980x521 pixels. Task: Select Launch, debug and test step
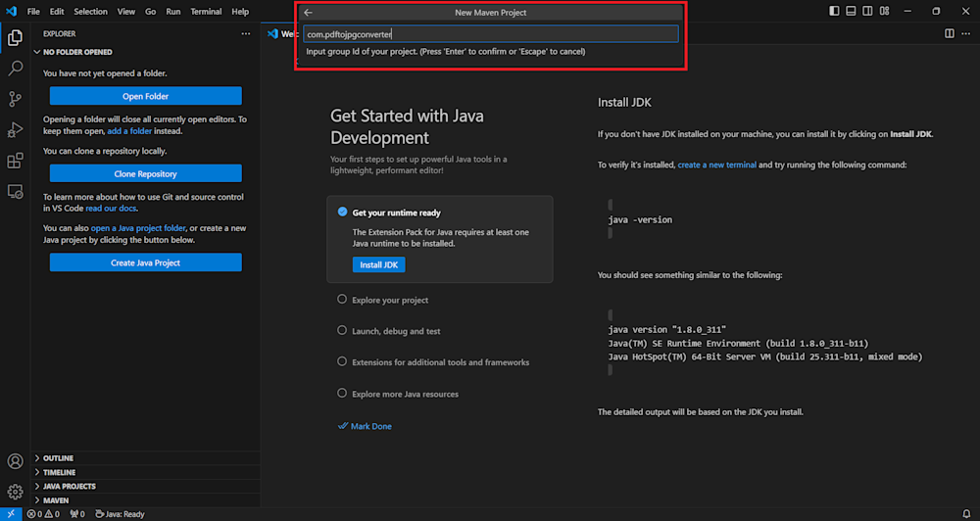coord(396,331)
